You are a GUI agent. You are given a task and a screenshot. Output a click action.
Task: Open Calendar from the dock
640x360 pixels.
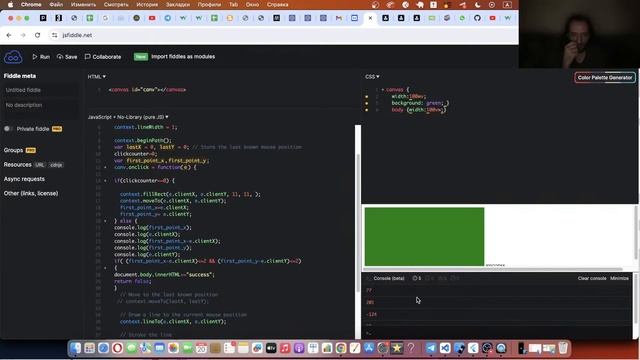201,348
